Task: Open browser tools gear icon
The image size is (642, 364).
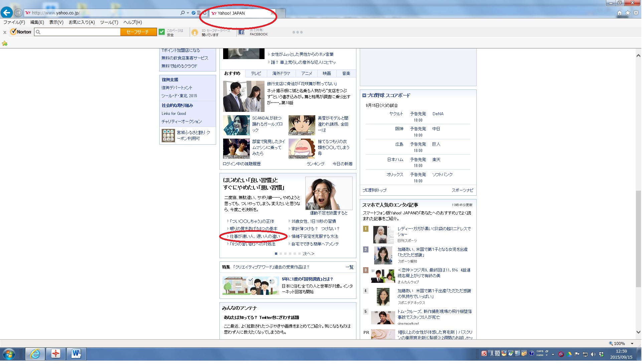Action: (636, 13)
